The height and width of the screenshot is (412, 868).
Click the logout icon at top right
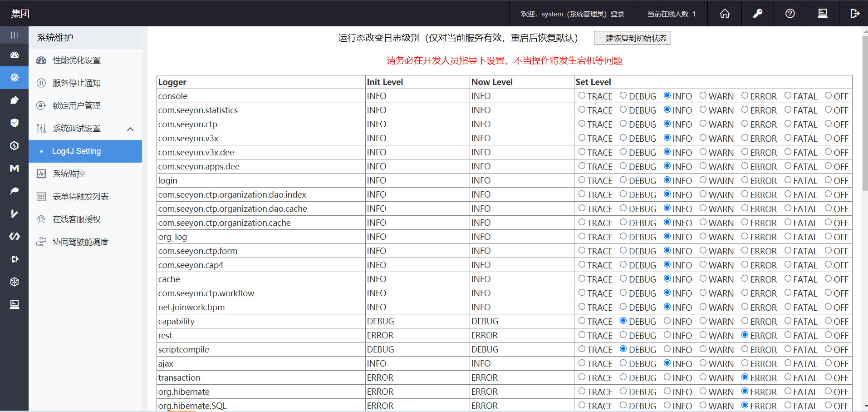(855, 14)
